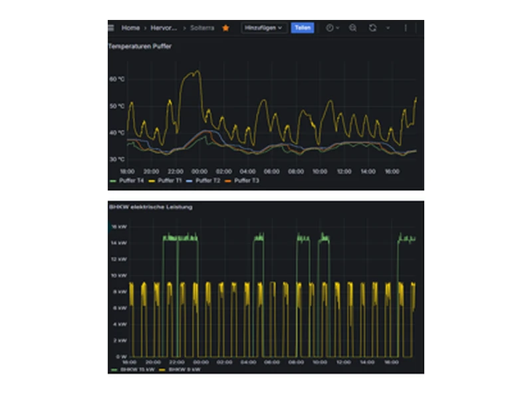Screen dimensions: 532x399
Task: Open the three-dot more options menu
Action: 406,28
